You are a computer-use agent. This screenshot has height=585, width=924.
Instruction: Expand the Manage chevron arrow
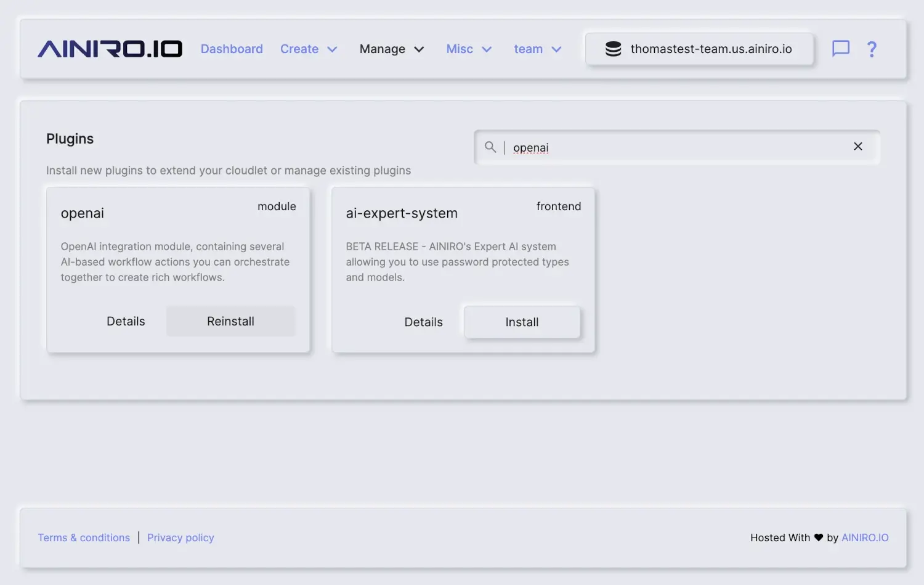coord(419,49)
